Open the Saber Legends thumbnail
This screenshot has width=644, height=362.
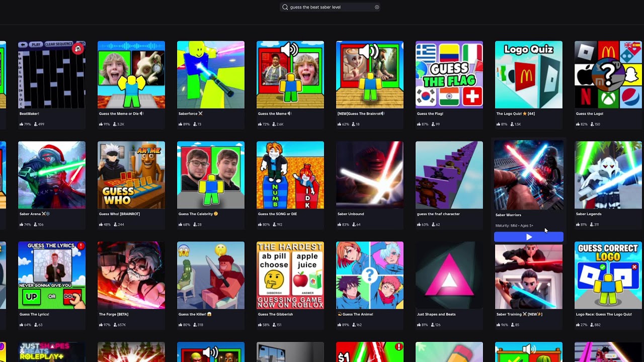(x=608, y=175)
